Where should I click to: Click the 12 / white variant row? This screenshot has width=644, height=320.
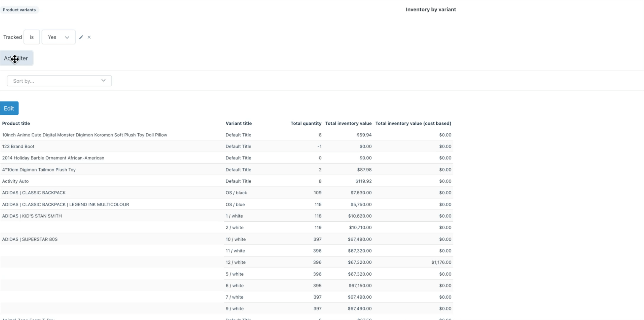tap(236, 262)
